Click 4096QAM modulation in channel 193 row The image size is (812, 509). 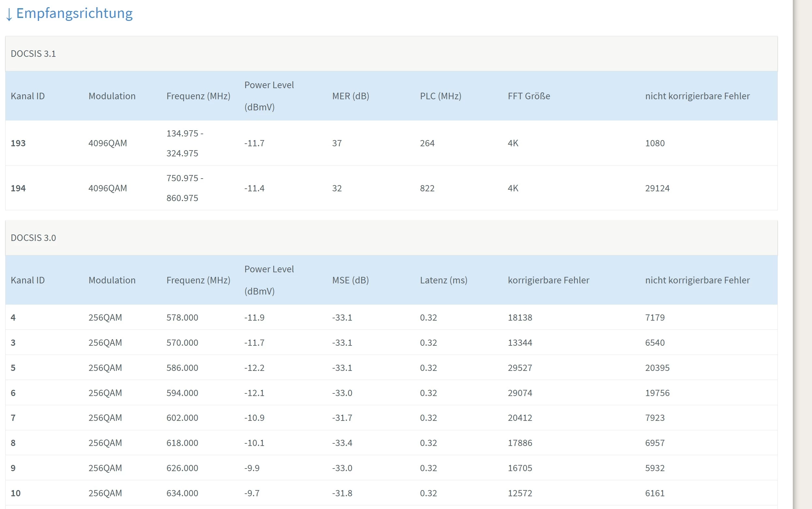coord(107,143)
